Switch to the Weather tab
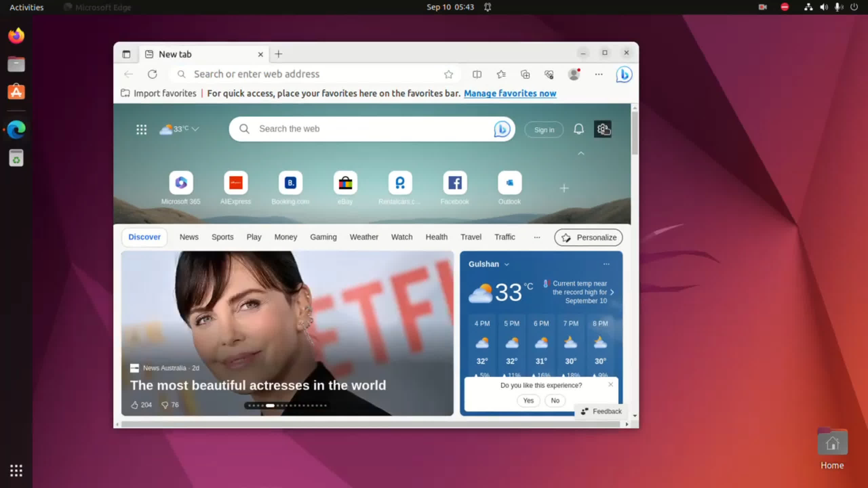 364,237
